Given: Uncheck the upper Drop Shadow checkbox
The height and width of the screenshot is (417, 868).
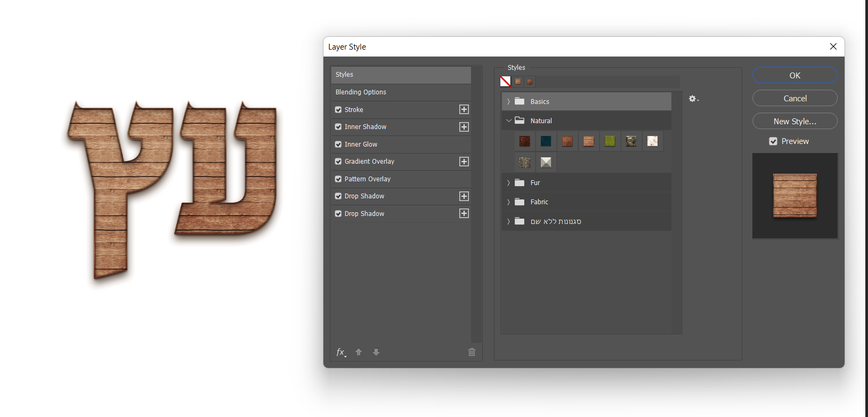Looking at the screenshot, I should [x=338, y=196].
